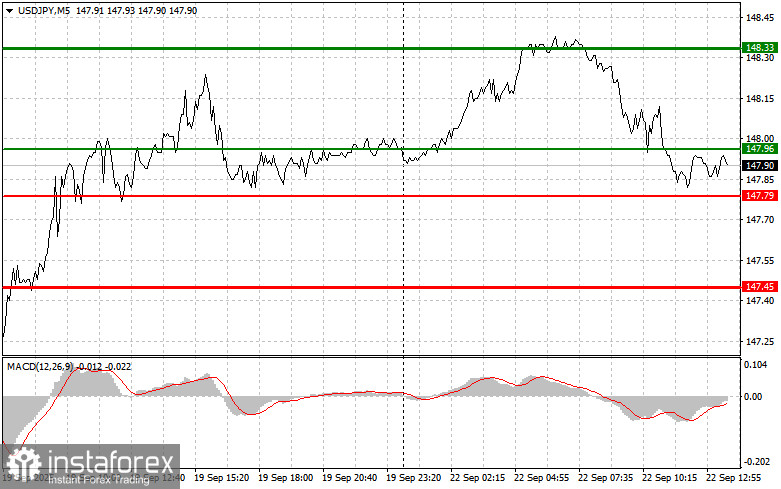
Task: Click the MACD scale value 0.00
Action: 753,397
